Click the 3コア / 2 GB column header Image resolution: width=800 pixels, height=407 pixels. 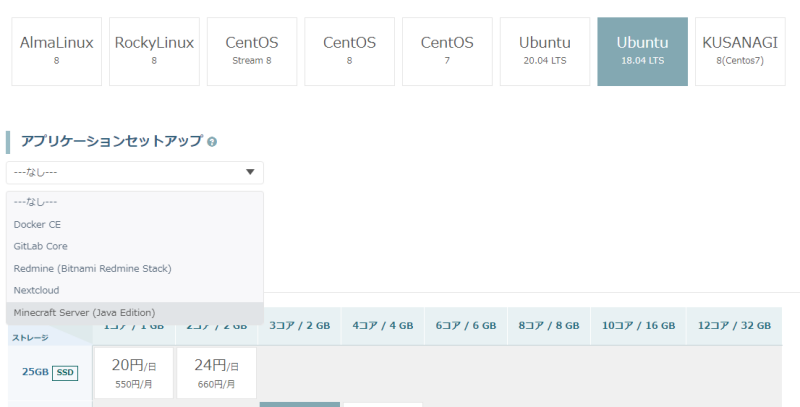point(299,326)
